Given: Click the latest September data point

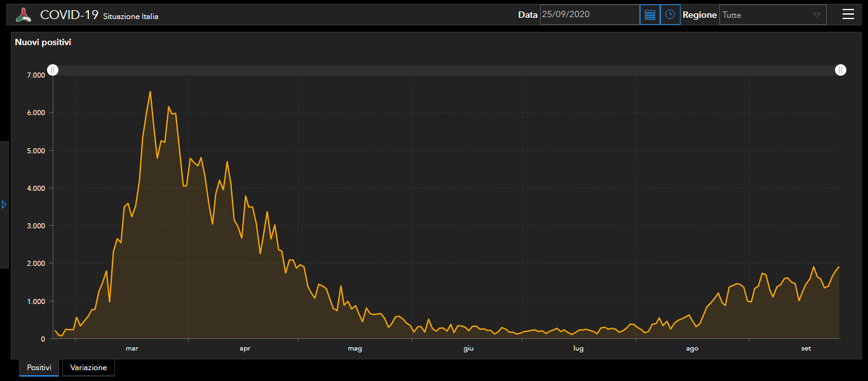Looking at the screenshot, I should pyautogui.click(x=839, y=267).
